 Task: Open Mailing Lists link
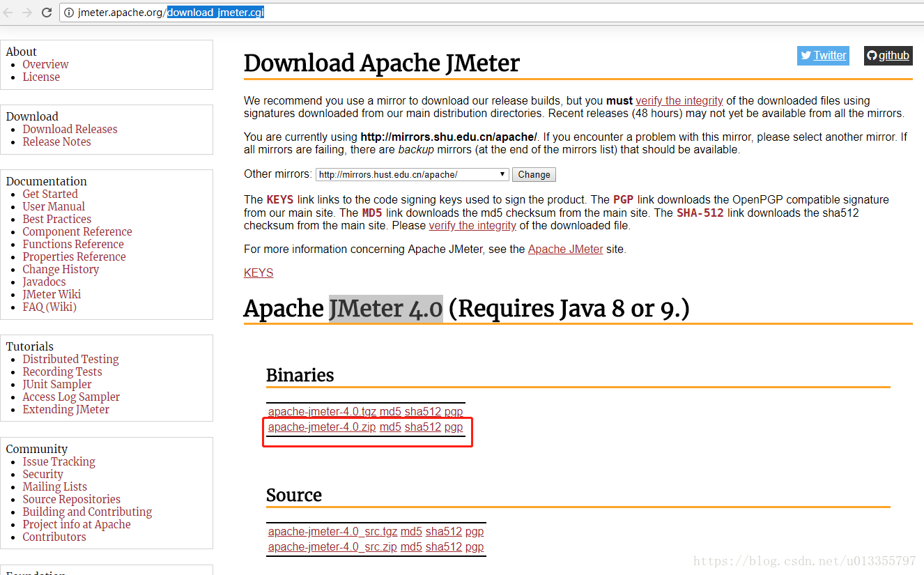point(54,486)
